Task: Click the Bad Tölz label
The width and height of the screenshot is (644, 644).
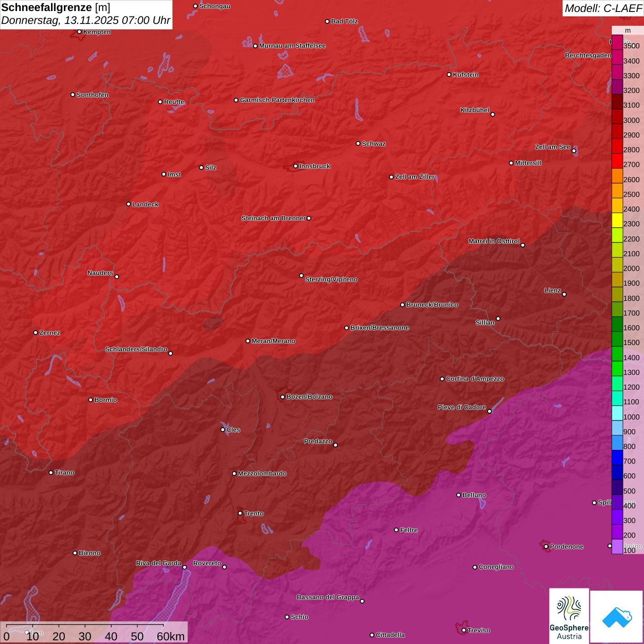Action: click(344, 21)
